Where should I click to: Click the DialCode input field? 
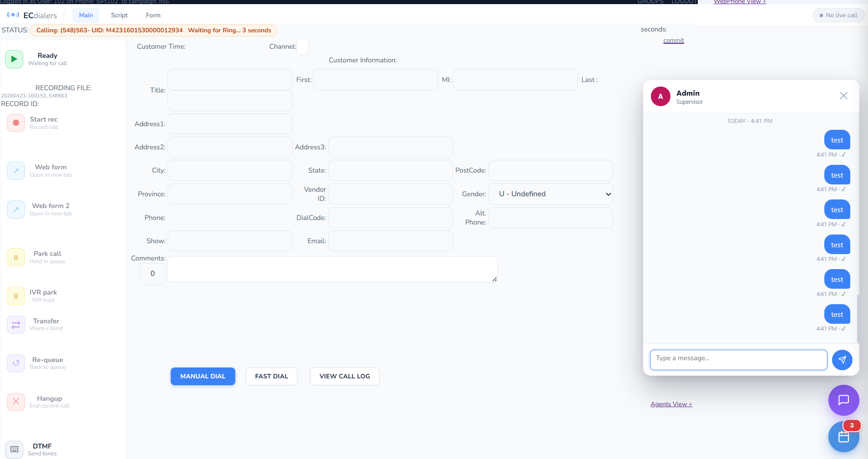391,218
